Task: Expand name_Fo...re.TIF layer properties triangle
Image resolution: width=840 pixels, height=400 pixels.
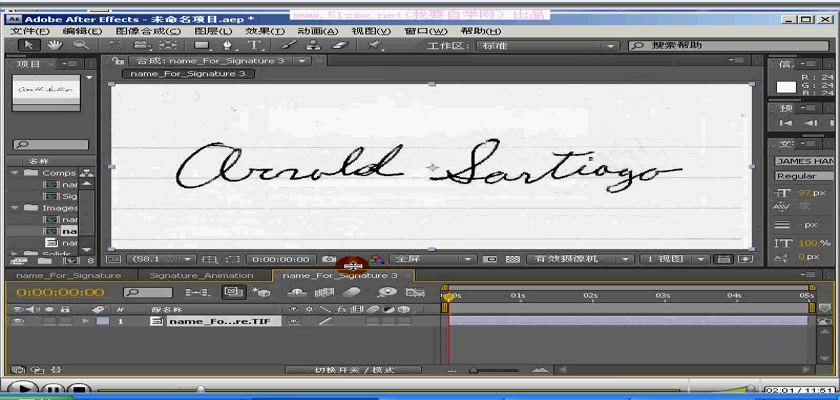Action: tap(85, 321)
